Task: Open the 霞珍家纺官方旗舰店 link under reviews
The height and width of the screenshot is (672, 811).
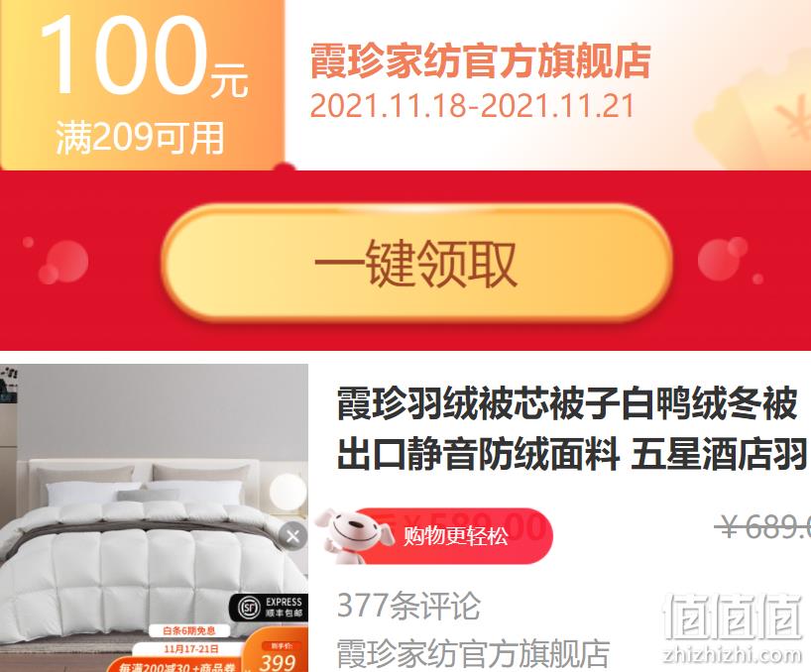Action: (x=473, y=653)
